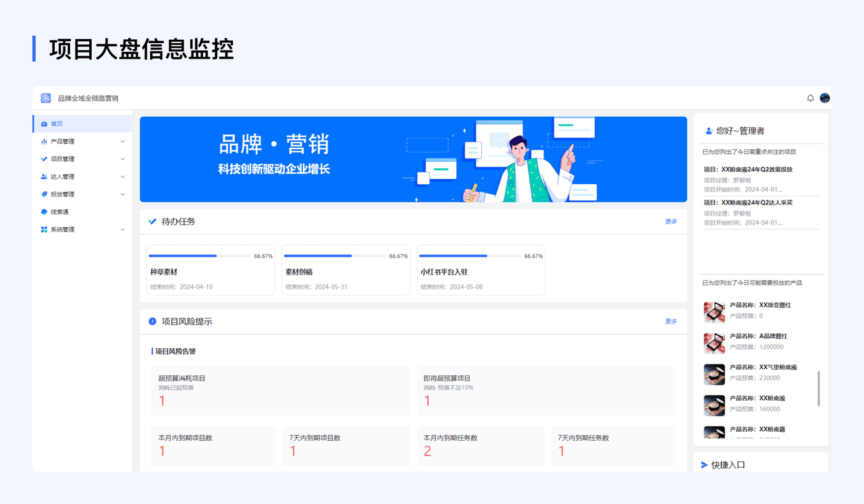The image size is (864, 504).
Task: Click the 即将超预算项目 count card
Action: [546, 391]
